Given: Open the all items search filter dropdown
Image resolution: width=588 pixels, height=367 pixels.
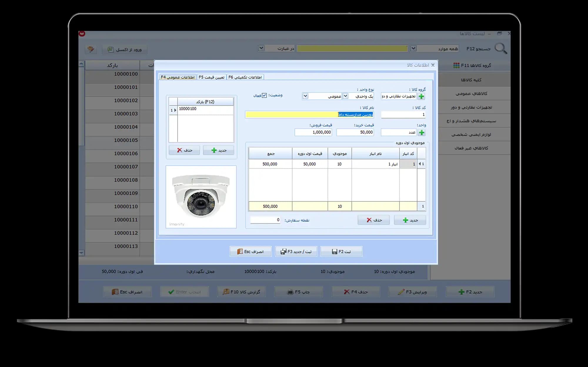Looking at the screenshot, I should point(413,48).
